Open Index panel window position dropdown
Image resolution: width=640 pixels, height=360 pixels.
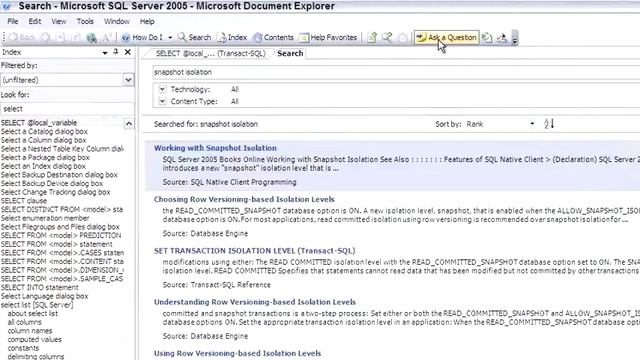[x=105, y=53]
